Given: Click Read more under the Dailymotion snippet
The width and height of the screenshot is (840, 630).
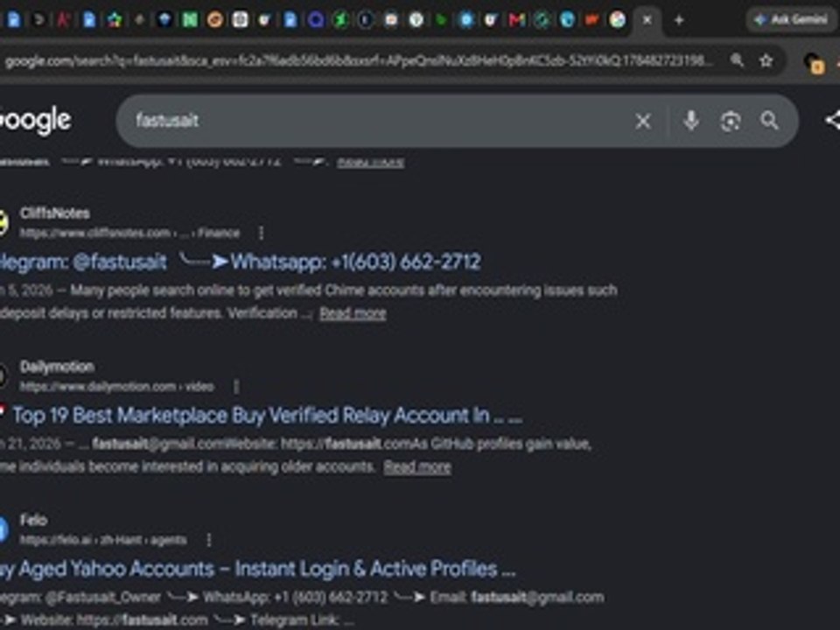Looking at the screenshot, I should pyautogui.click(x=417, y=467).
